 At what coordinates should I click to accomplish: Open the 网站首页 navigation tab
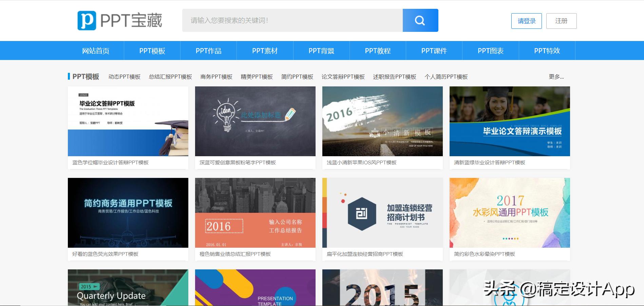click(95, 50)
